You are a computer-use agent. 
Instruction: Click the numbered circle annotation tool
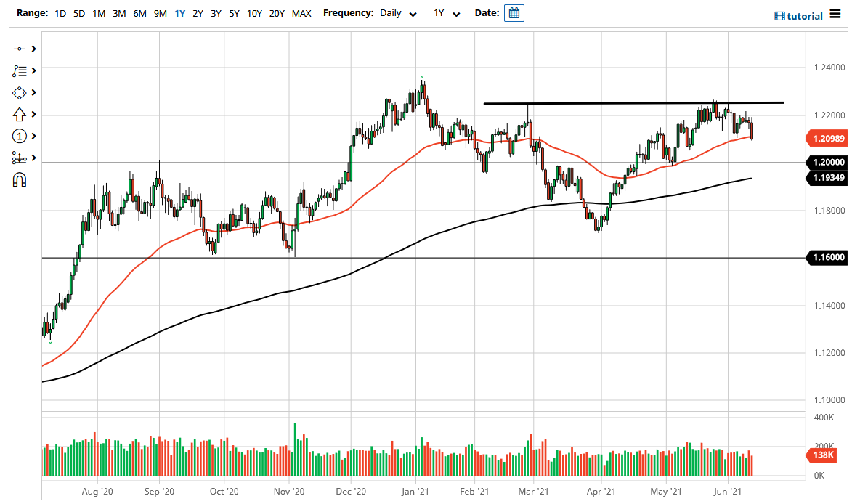(x=19, y=136)
